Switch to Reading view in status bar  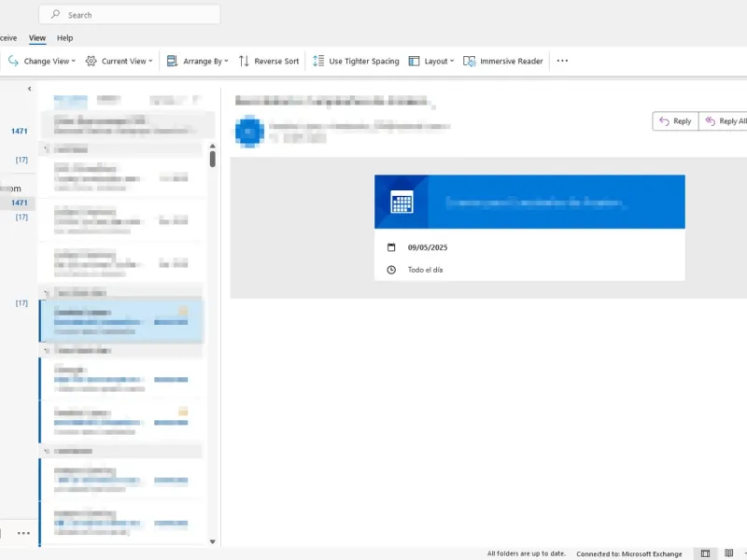pos(729,553)
